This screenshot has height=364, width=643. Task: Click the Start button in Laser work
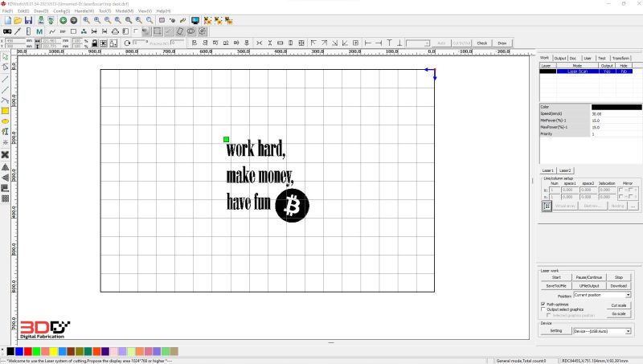[x=556, y=277]
